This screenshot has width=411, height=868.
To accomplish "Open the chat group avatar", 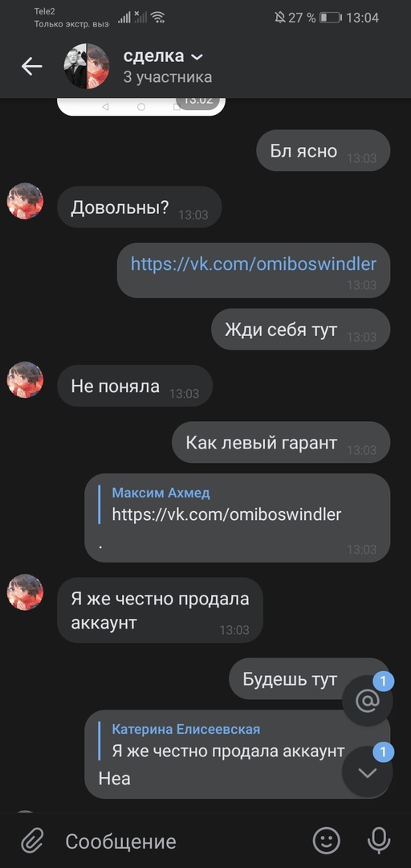I will (87, 67).
